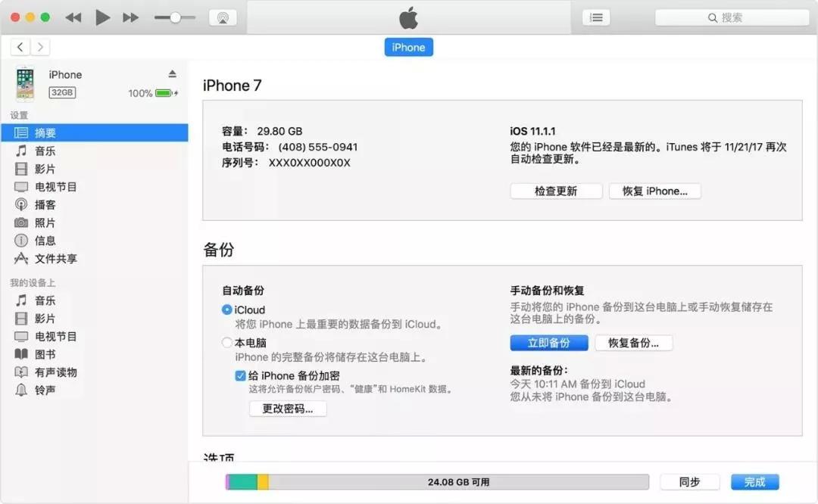Select 文件共享 in the settings sidebar
This screenshot has width=818, height=504.
pyautogui.click(x=53, y=259)
